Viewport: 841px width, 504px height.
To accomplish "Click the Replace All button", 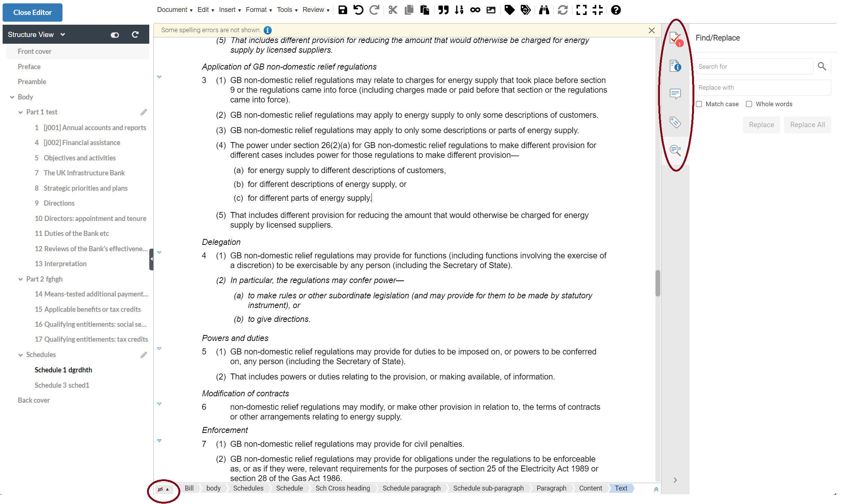I will pyautogui.click(x=807, y=125).
